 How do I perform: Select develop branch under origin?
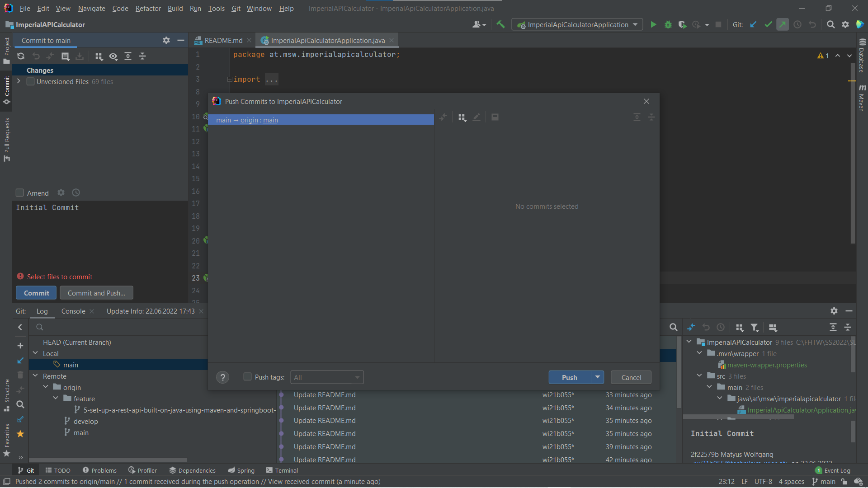[85, 421]
